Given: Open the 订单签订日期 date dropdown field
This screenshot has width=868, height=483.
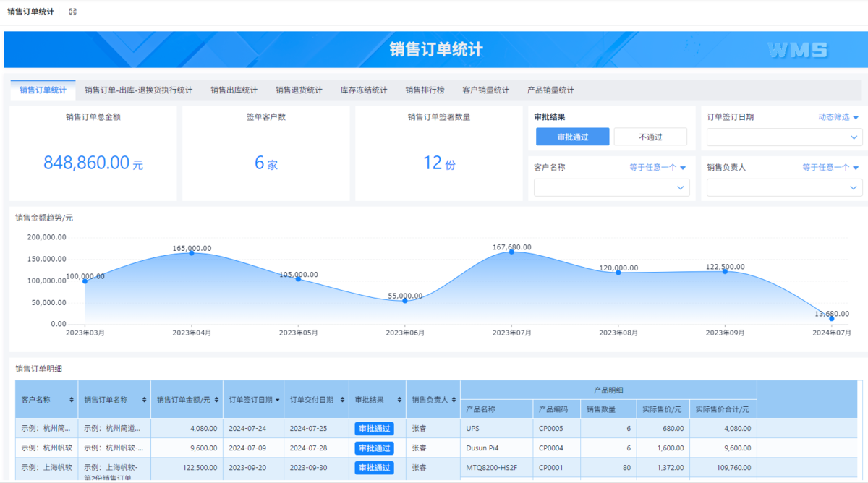Looking at the screenshot, I should (x=784, y=137).
